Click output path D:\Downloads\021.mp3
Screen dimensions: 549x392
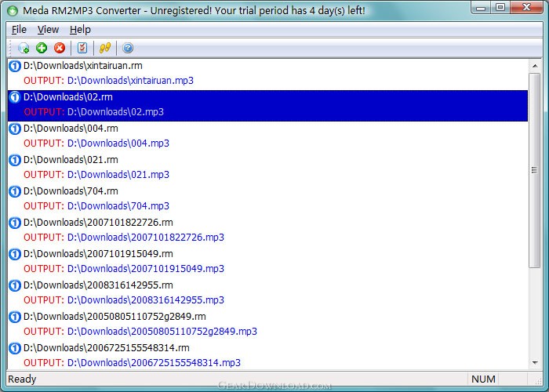coord(118,175)
